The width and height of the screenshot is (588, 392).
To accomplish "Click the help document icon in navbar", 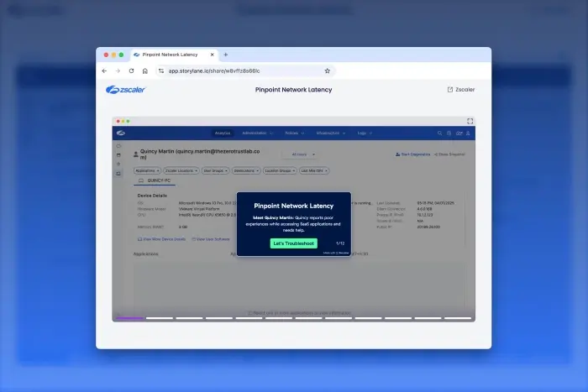I will (x=449, y=133).
